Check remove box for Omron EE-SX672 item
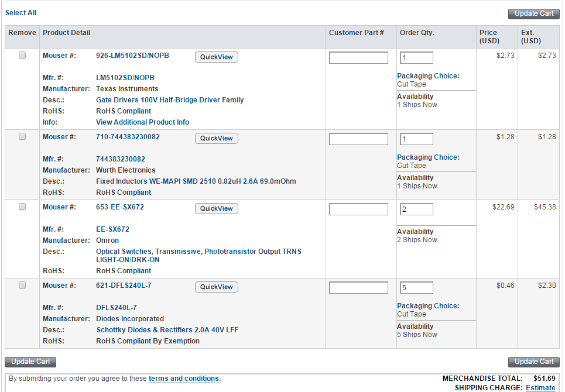565x392 pixels. 22,207
